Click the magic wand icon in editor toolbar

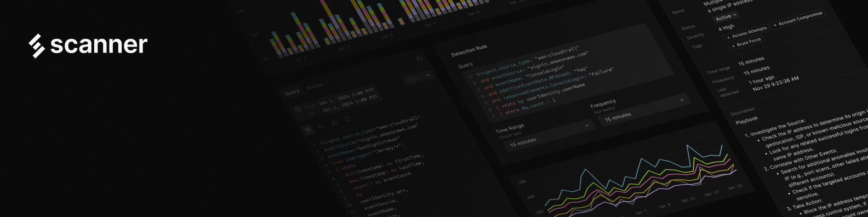point(322,126)
